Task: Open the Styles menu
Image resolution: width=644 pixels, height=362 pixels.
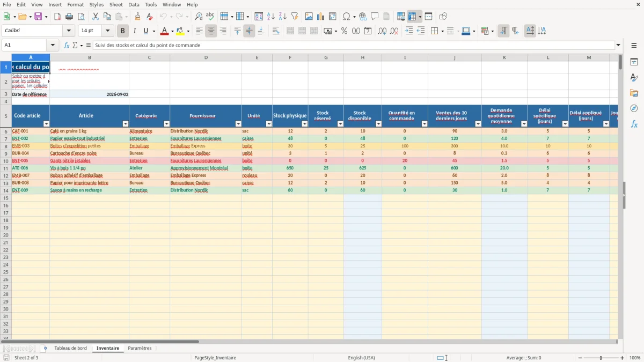Action: pos(97,4)
